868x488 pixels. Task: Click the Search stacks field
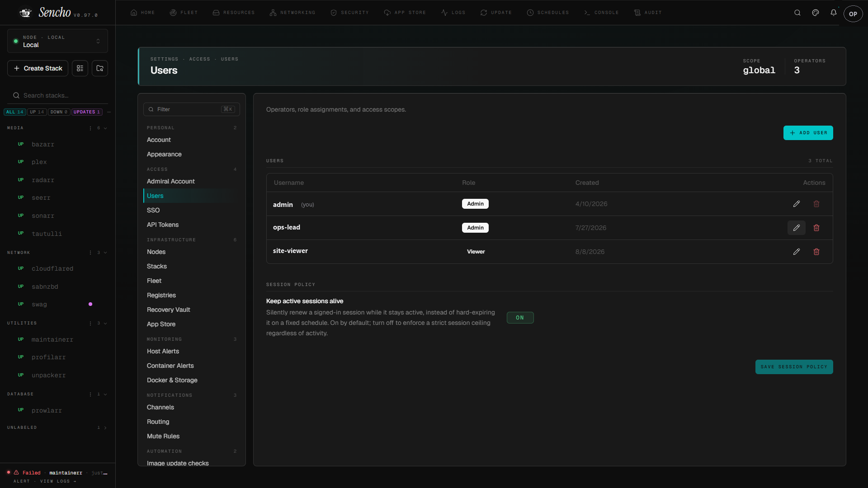click(x=58, y=95)
